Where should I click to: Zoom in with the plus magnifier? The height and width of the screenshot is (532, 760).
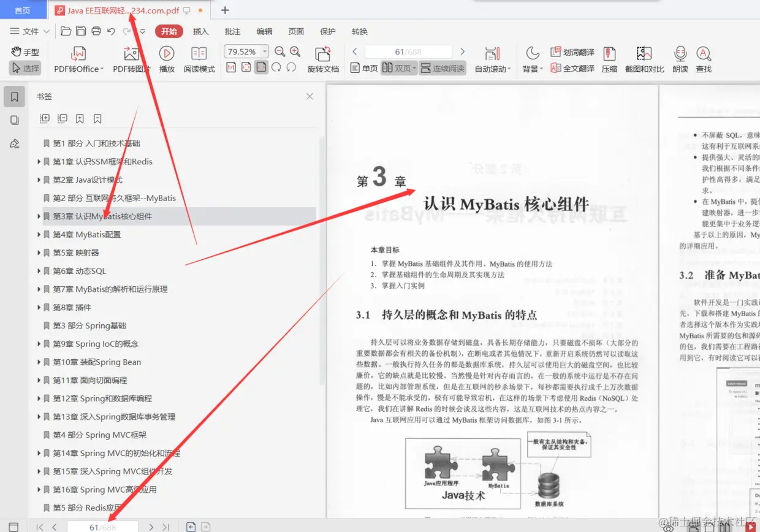tap(295, 52)
